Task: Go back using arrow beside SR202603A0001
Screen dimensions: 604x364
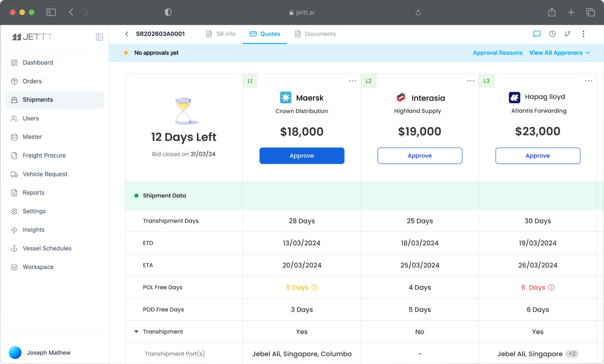Action: coord(127,34)
